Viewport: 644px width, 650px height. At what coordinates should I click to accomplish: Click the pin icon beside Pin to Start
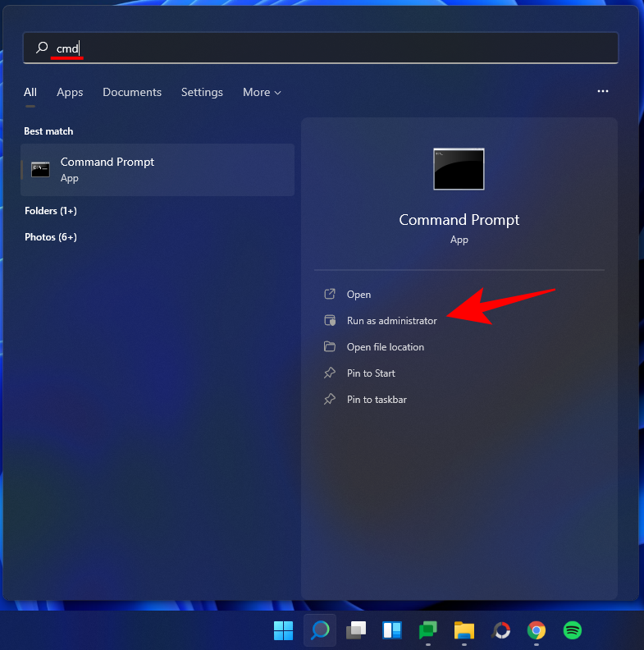point(330,373)
